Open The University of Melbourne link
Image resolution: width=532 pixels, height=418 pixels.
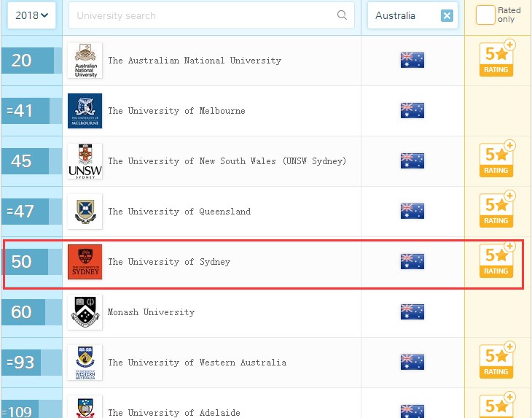176,111
